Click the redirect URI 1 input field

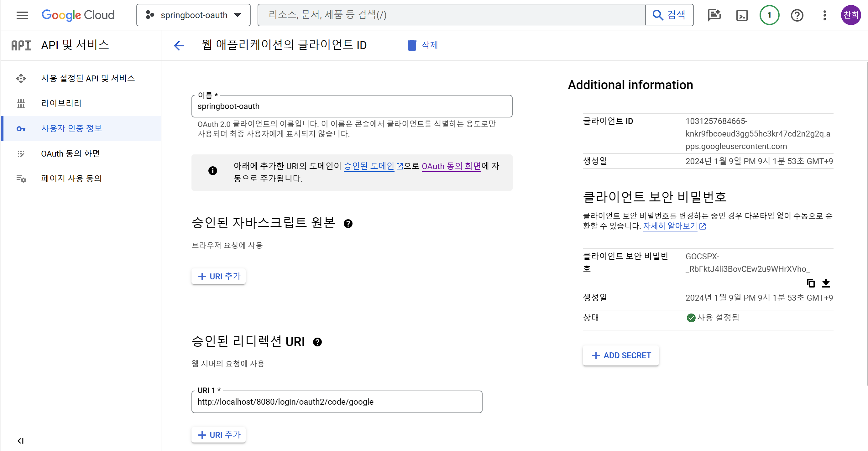[337, 402]
